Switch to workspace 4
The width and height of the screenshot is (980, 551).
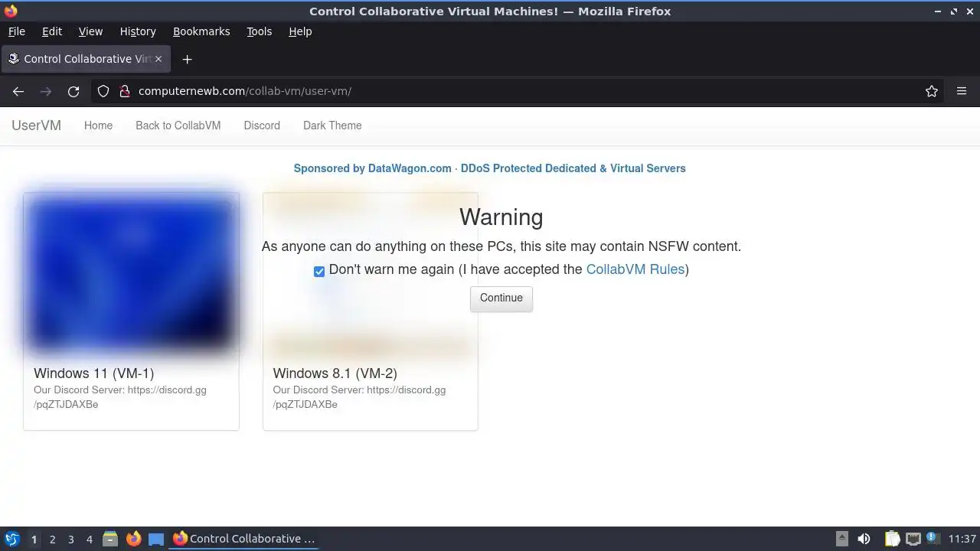(89, 540)
